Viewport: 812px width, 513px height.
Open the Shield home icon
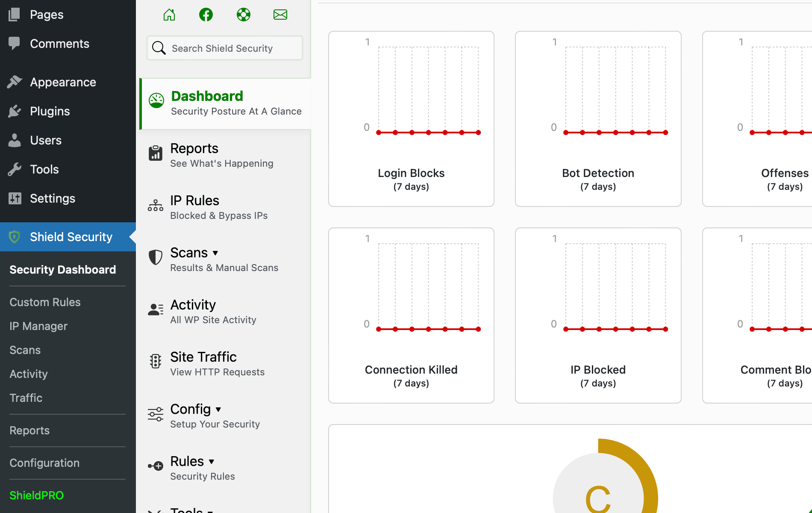tap(169, 14)
